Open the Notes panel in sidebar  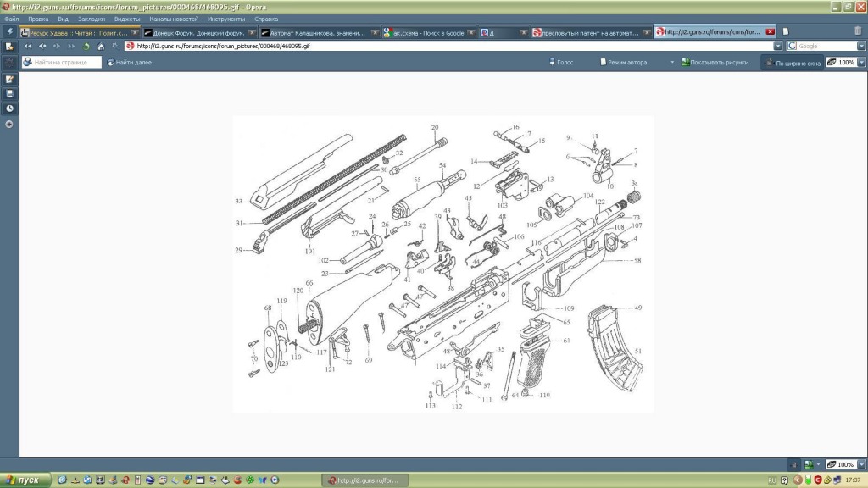[x=9, y=79]
